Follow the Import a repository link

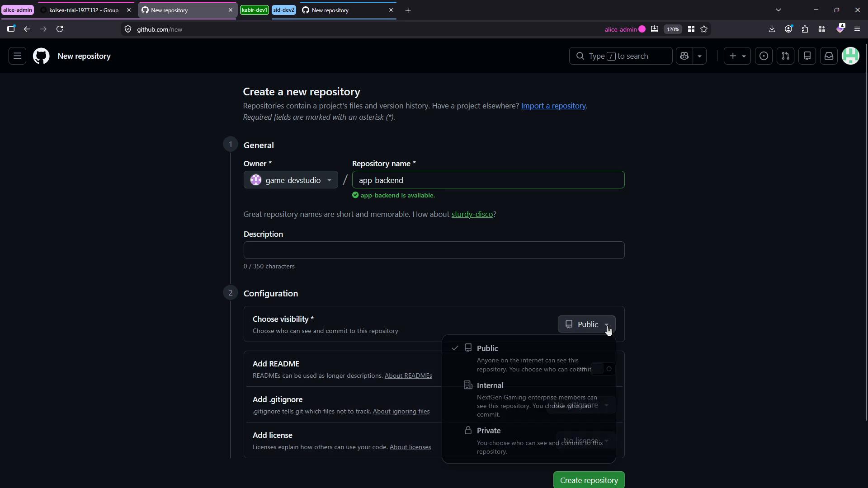point(553,106)
